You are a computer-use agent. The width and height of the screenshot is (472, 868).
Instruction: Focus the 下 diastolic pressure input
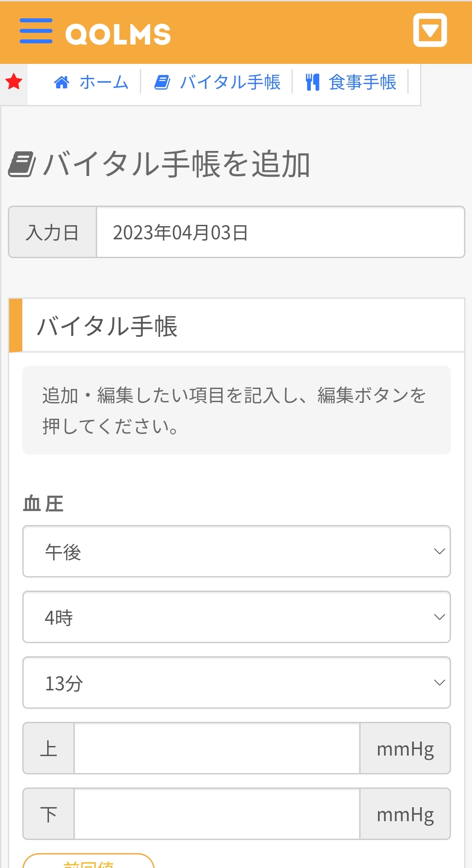[217, 814]
